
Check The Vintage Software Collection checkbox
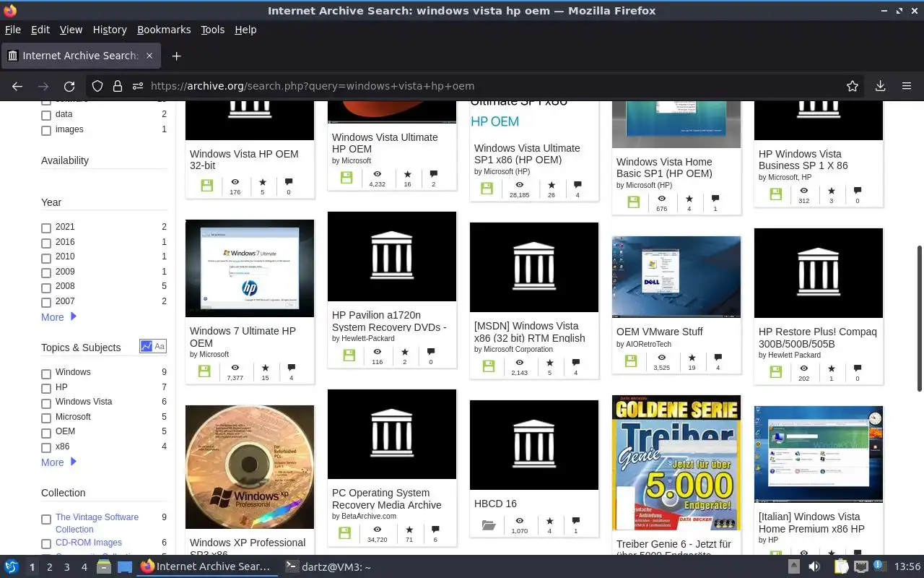tap(46, 519)
